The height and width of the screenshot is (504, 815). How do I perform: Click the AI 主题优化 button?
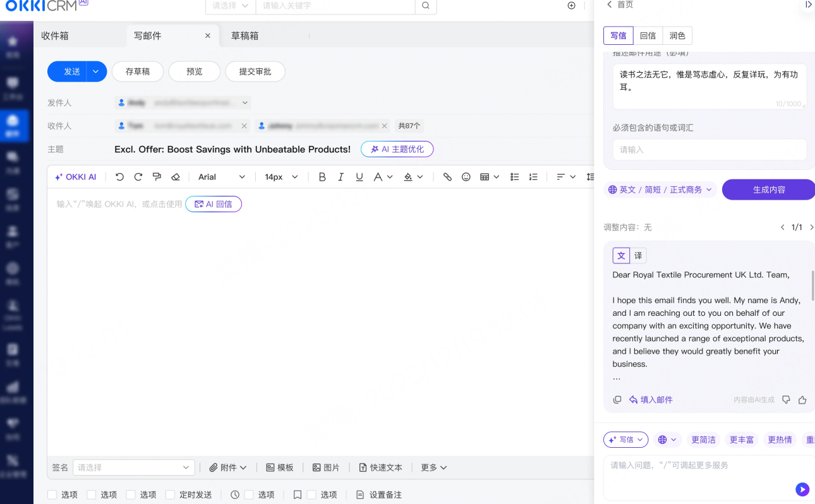(x=397, y=149)
